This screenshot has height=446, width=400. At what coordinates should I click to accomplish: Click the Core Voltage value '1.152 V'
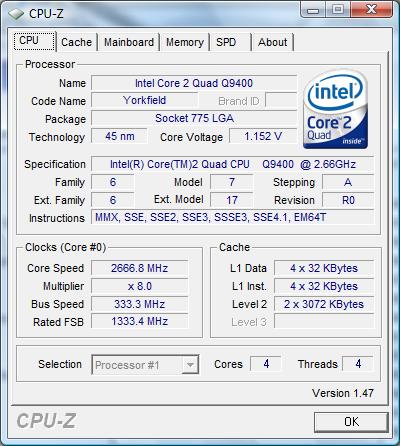click(263, 136)
